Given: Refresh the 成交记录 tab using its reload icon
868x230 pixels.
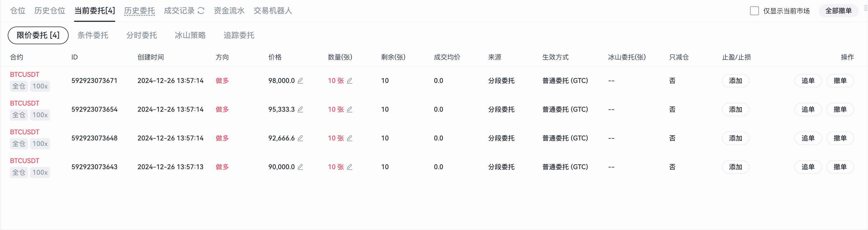Looking at the screenshot, I should (x=201, y=11).
